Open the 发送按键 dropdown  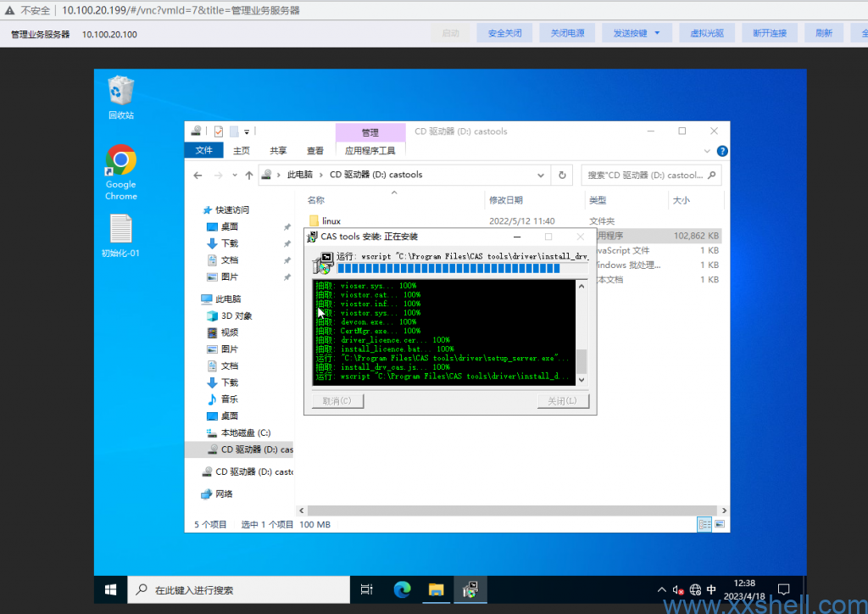pos(637,33)
